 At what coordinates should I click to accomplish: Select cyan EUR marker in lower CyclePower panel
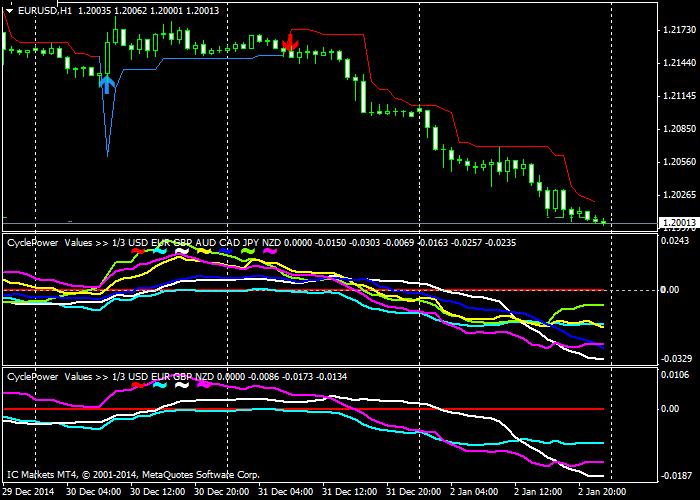159,384
